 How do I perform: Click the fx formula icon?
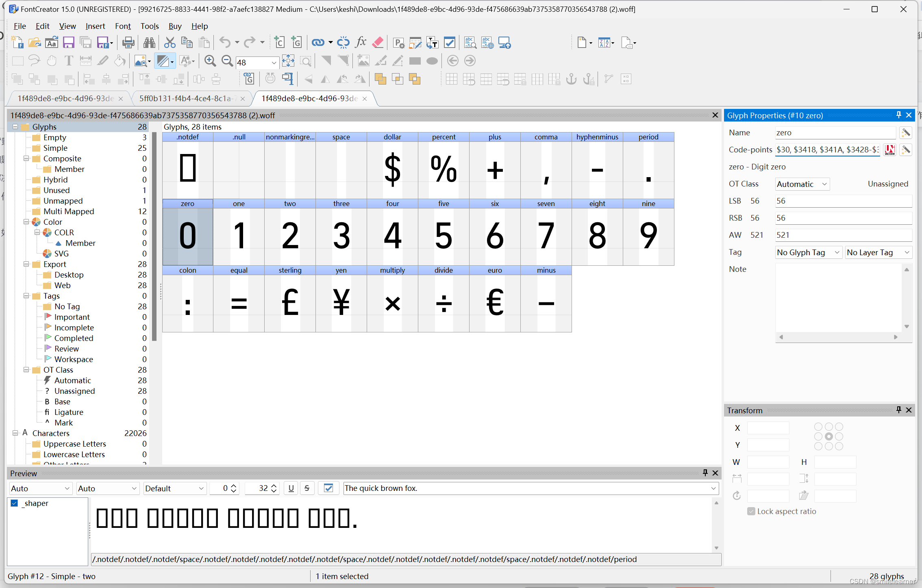pyautogui.click(x=361, y=42)
